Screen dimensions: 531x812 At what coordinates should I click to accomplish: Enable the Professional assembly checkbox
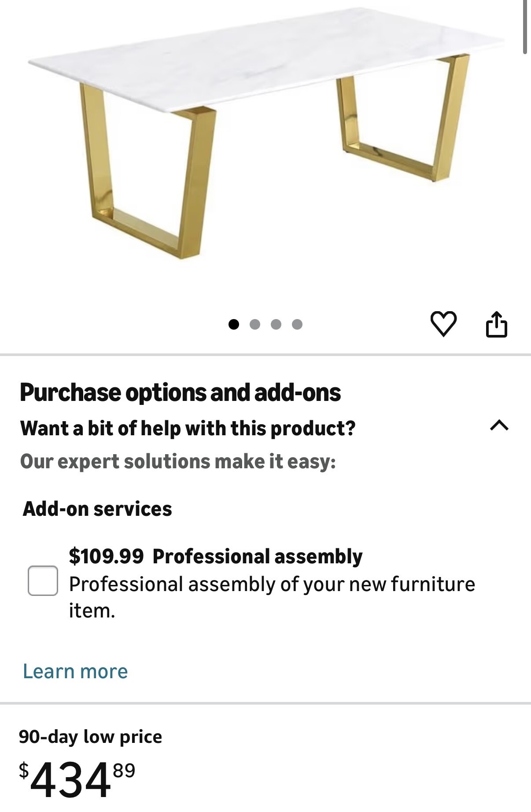pyautogui.click(x=43, y=581)
